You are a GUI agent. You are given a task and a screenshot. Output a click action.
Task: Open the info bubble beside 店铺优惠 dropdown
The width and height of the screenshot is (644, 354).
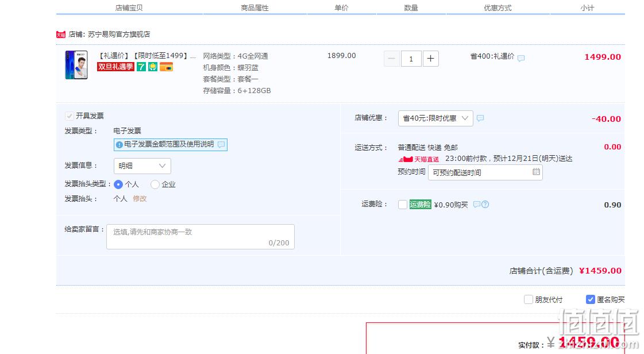pos(480,118)
